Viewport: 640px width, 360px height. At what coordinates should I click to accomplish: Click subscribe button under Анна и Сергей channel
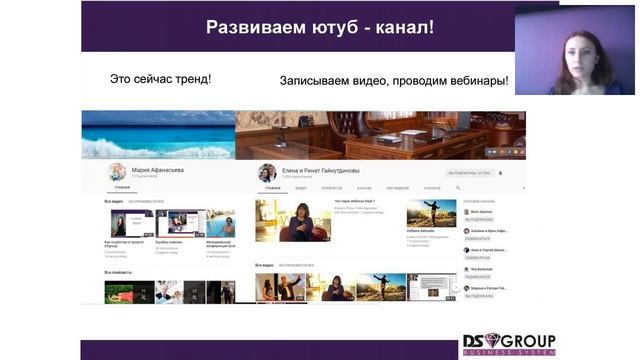click(477, 258)
